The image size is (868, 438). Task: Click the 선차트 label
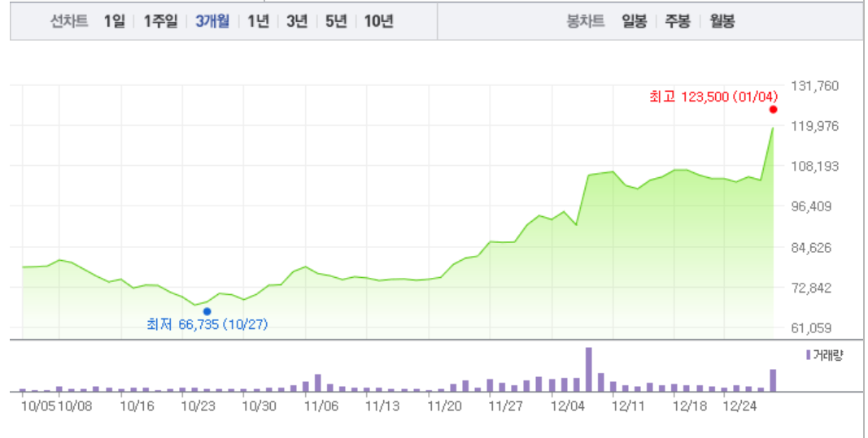[x=69, y=22]
